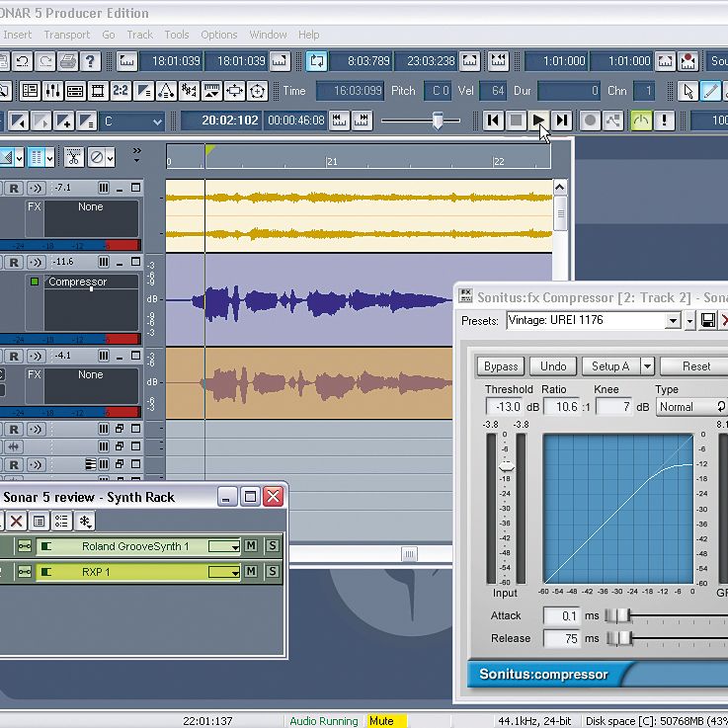The width and height of the screenshot is (728, 728).
Task: Click timeline ruler at measure 21
Action: 330,161
